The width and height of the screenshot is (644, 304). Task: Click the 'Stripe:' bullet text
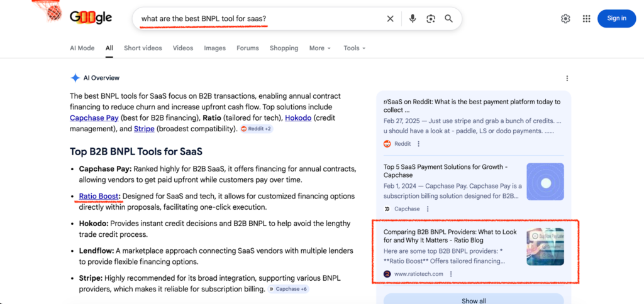coord(91,278)
